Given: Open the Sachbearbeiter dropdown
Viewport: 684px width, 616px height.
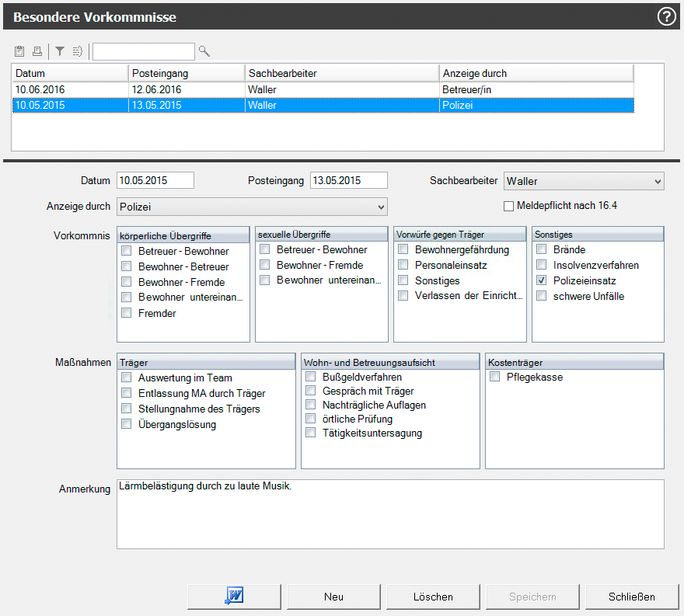Looking at the screenshot, I should [x=657, y=181].
